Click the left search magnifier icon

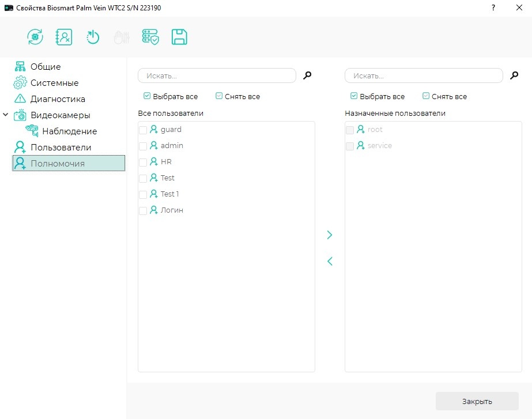(x=307, y=76)
